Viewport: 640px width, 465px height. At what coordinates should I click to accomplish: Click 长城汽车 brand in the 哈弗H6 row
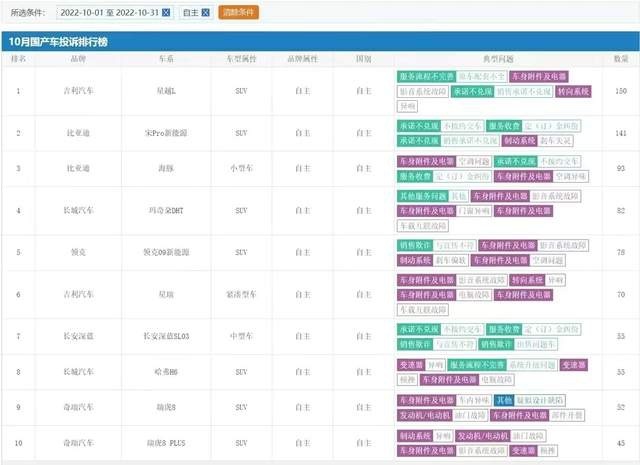tap(78, 372)
